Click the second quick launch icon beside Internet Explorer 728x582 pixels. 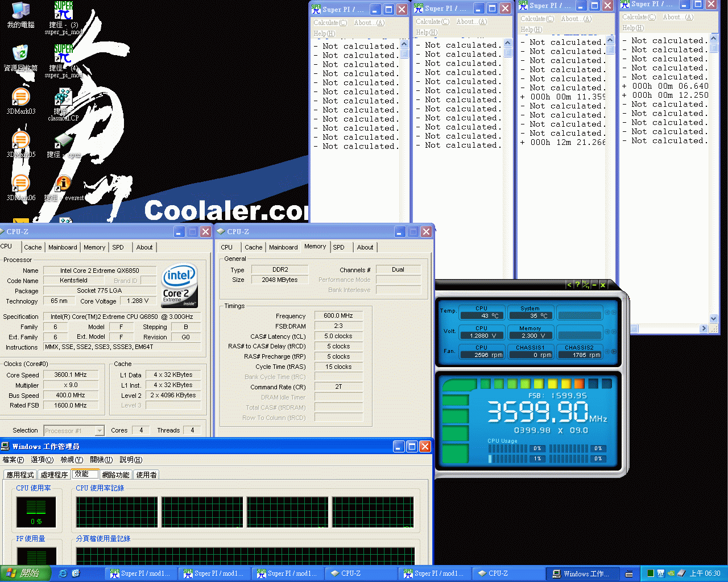click(x=76, y=573)
